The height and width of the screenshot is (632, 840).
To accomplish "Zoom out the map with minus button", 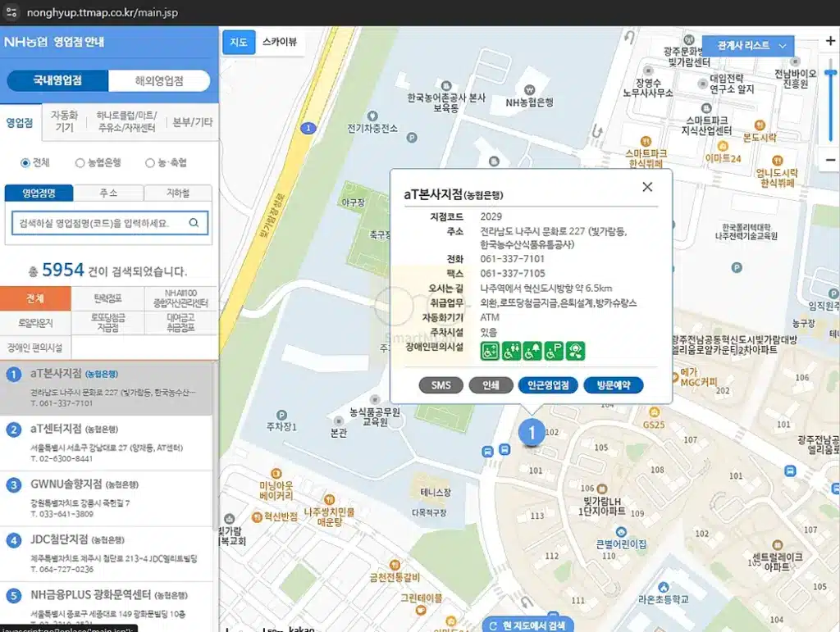I will pos(830,159).
